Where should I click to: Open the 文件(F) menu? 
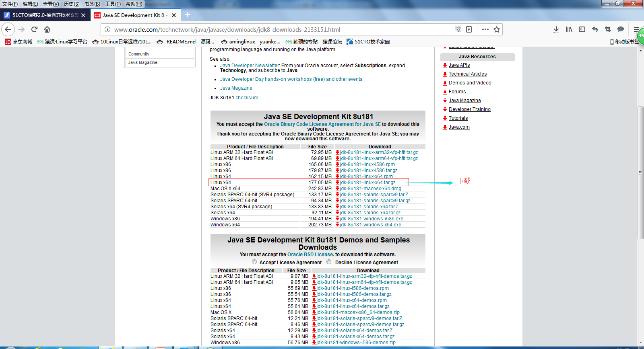coord(10,4)
